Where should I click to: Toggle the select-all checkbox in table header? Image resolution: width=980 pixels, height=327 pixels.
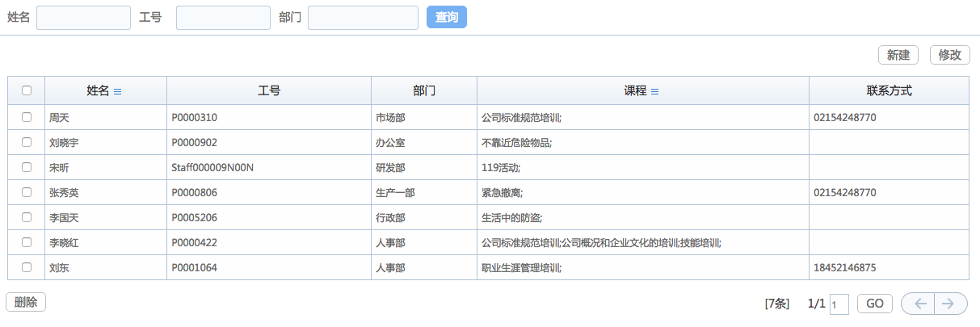pos(27,90)
